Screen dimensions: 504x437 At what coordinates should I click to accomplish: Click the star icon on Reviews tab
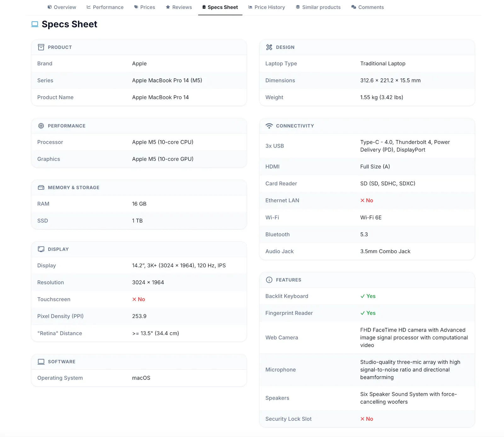point(168,7)
